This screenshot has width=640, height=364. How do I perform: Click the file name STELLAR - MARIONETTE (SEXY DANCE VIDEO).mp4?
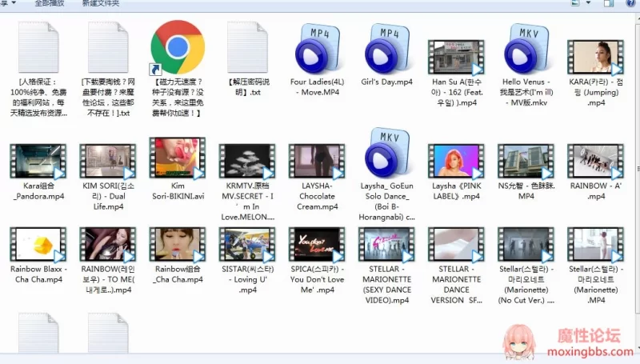pos(387,285)
